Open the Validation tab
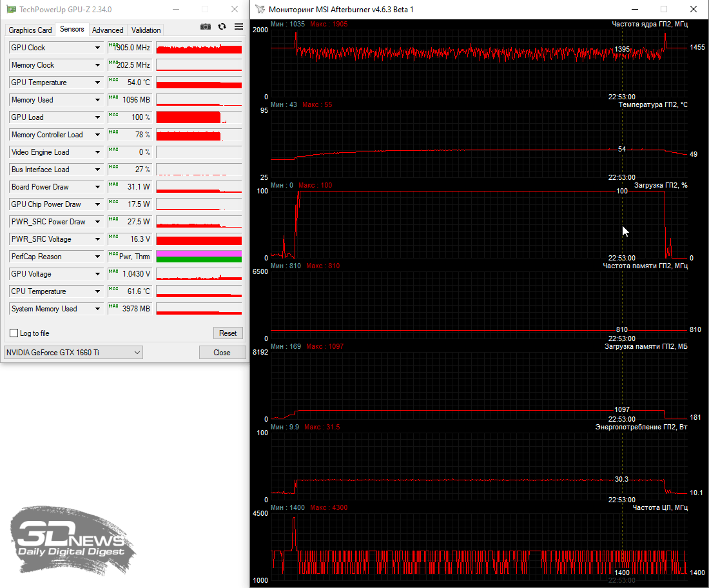This screenshot has width=709, height=588. click(x=146, y=30)
